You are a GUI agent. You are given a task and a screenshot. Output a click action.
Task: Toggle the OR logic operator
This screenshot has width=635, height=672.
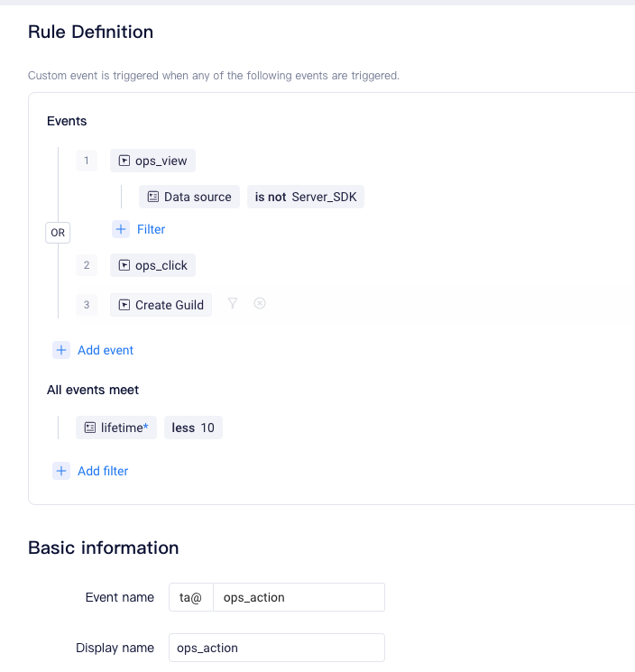coord(58,233)
